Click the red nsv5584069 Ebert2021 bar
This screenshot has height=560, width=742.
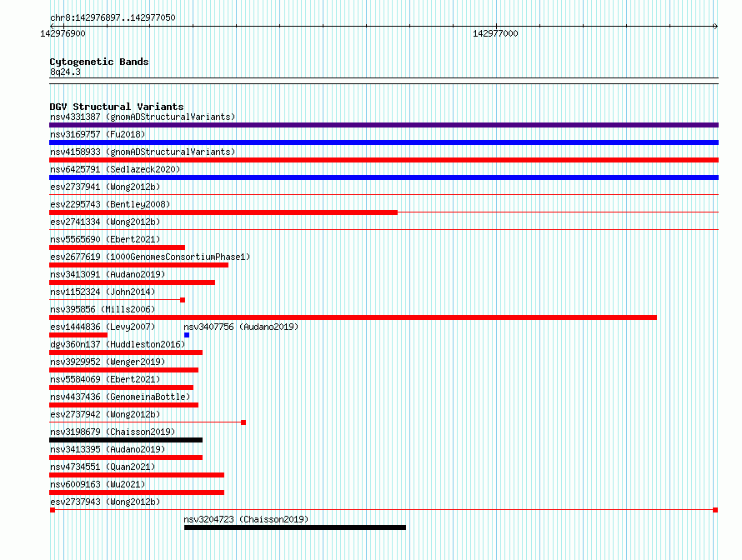pyautogui.click(x=121, y=387)
